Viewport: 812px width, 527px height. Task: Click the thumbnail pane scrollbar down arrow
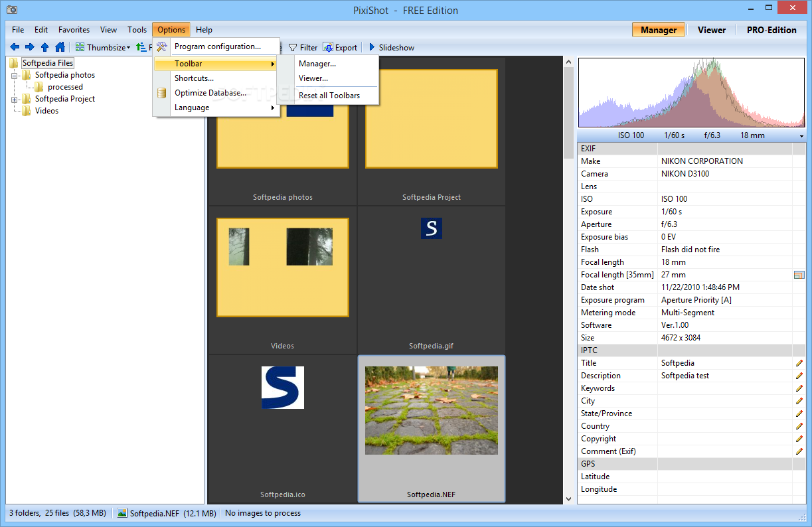[568, 498]
